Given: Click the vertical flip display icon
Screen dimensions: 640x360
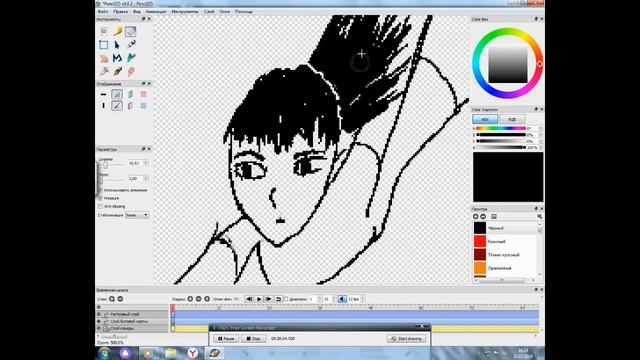Looking at the screenshot, I should coord(104,106).
